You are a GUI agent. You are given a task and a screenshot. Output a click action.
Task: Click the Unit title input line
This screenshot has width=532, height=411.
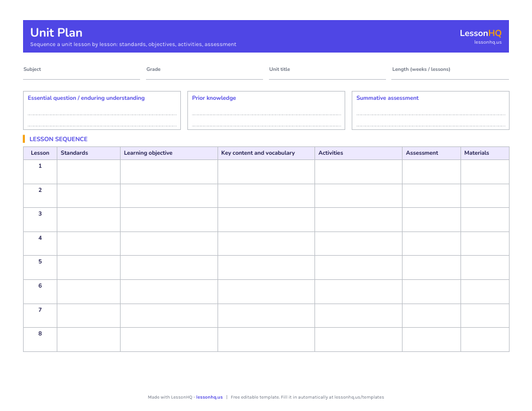pos(327,73)
